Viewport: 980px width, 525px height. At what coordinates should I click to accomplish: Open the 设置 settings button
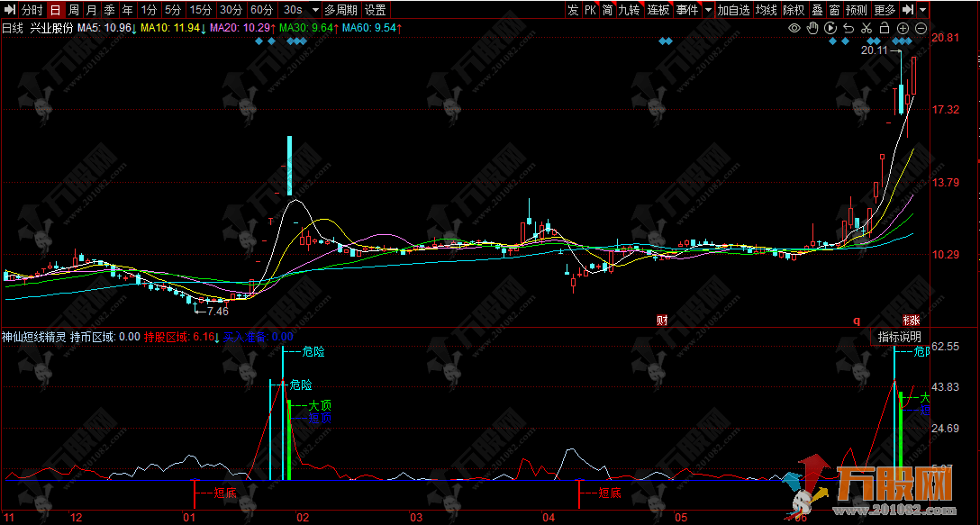[376, 10]
